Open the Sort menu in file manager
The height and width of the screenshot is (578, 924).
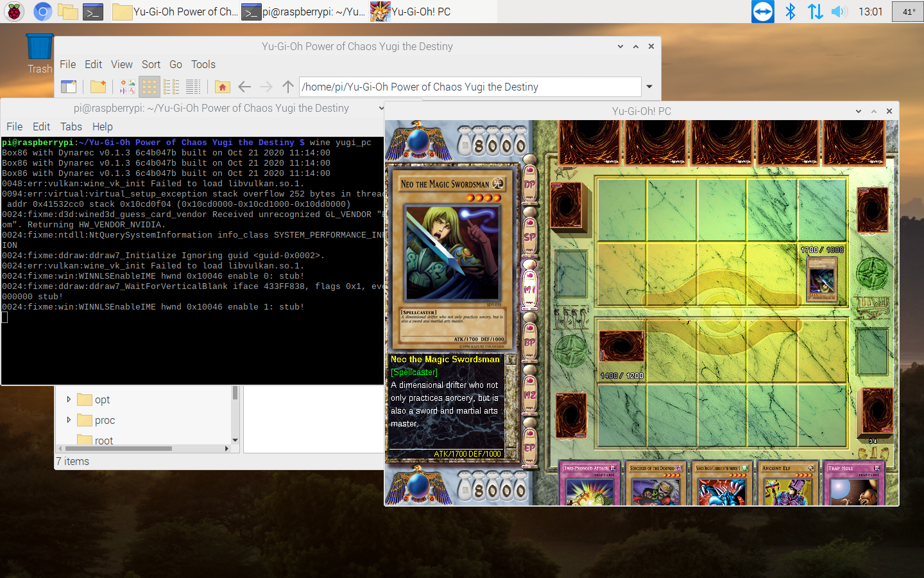point(151,64)
